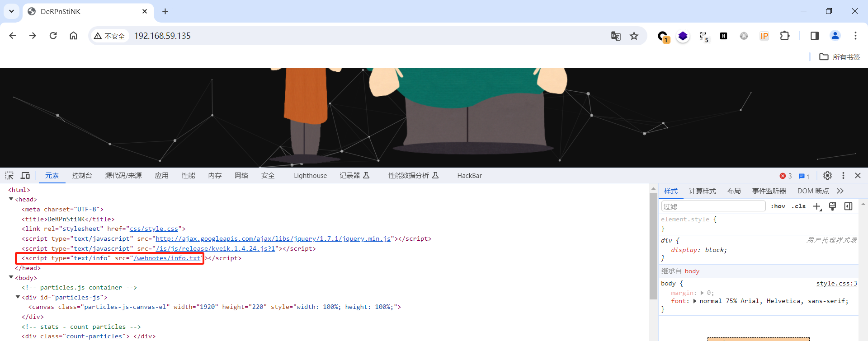868x341 pixels.
Task: Open the Lighthouse tab
Action: tap(310, 176)
